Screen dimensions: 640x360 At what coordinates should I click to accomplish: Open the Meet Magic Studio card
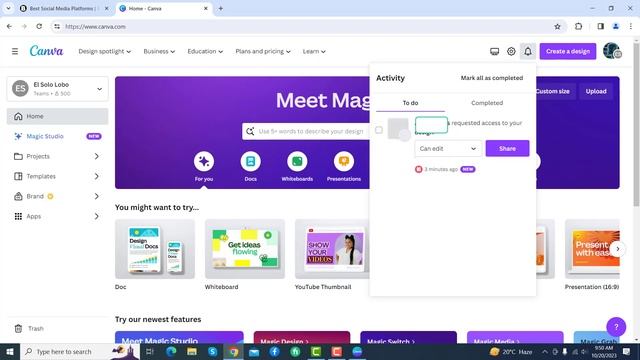pyautogui.click(x=179, y=337)
